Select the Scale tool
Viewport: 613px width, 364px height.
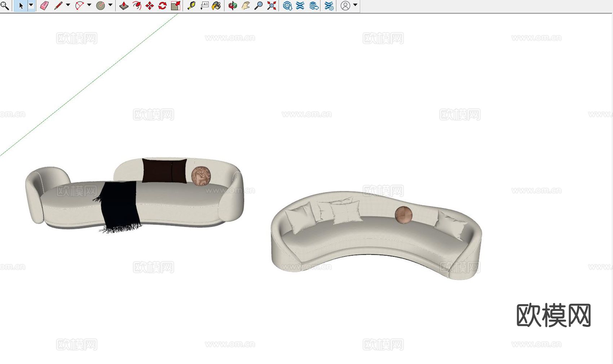coord(176,5)
